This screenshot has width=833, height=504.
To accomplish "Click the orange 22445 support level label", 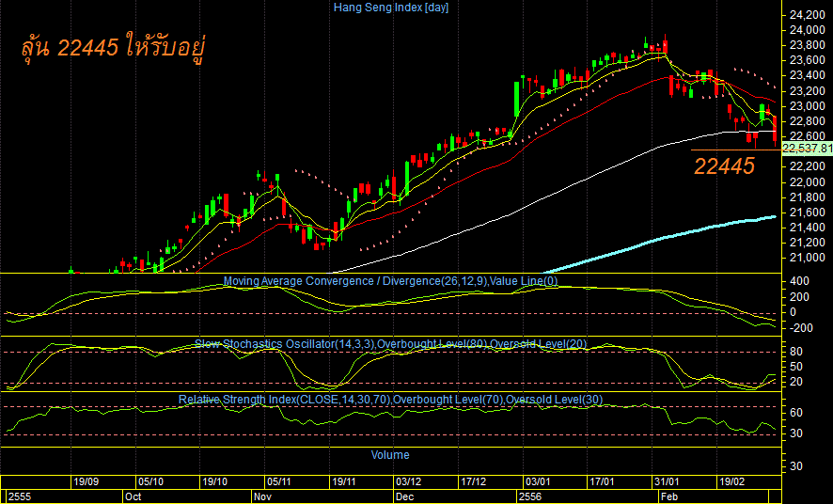I will point(724,166).
